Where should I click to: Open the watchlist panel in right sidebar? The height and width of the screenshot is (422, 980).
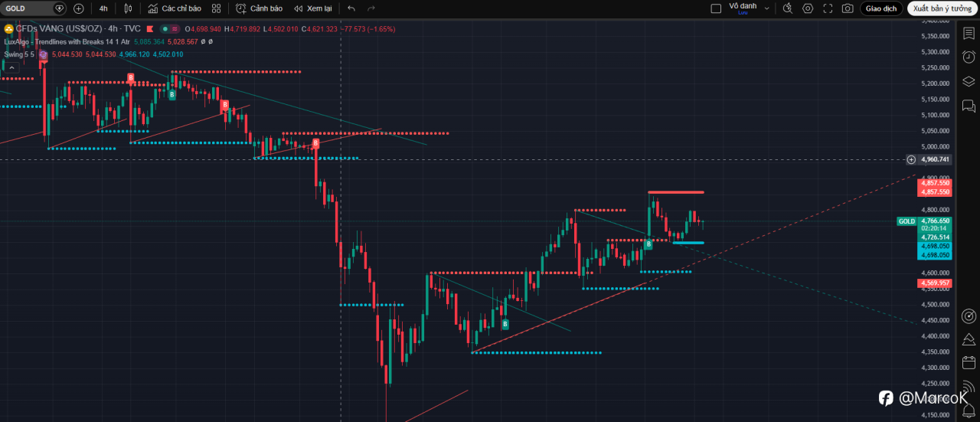pos(969,33)
